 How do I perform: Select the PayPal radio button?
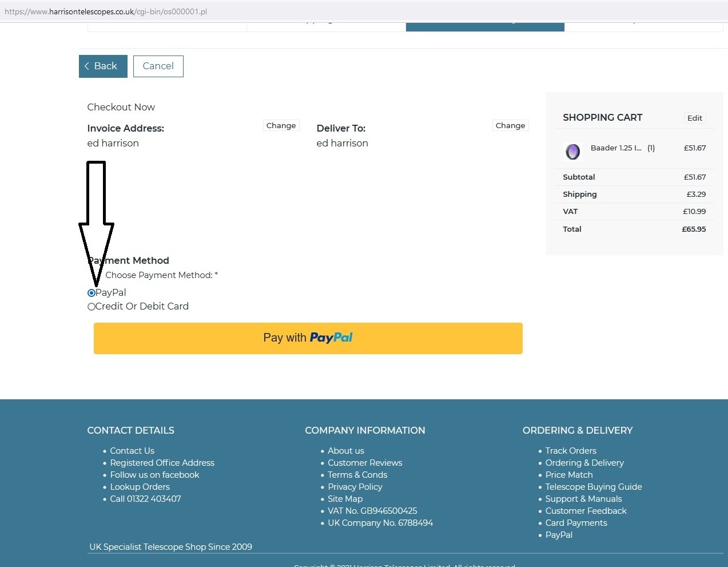point(92,293)
